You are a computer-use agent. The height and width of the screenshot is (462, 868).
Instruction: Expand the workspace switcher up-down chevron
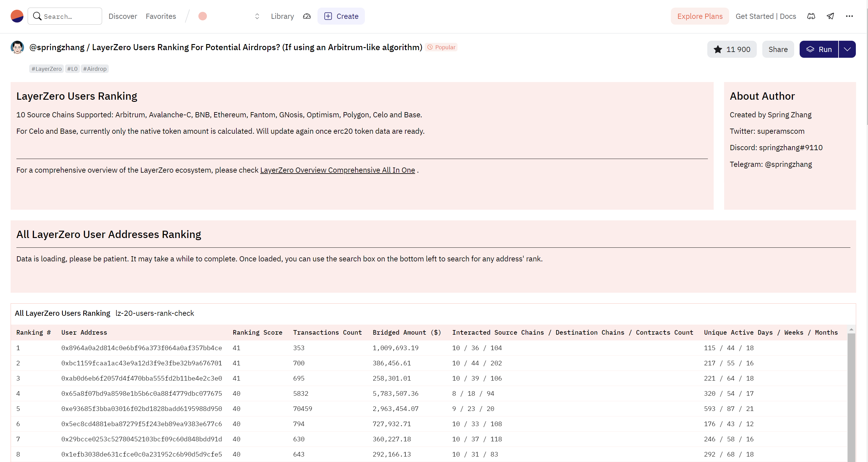(257, 16)
